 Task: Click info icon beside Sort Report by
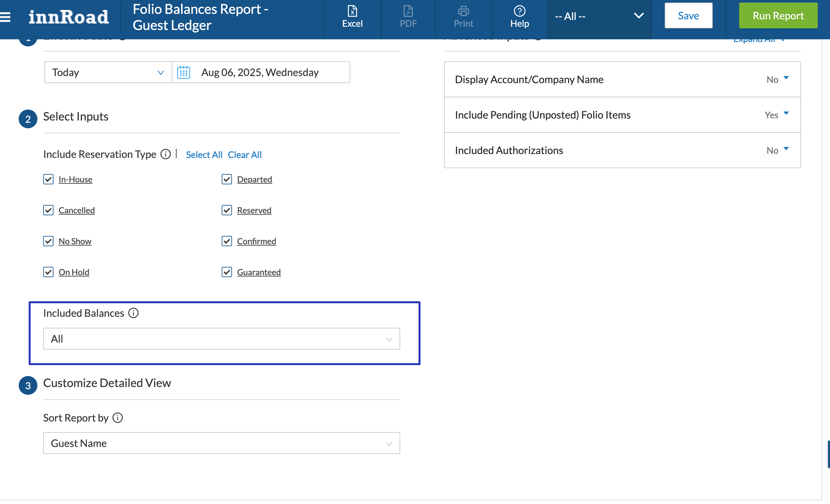118,418
